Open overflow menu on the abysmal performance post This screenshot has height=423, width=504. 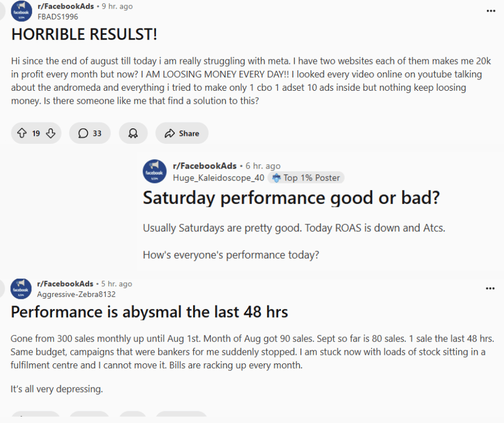coord(490,288)
